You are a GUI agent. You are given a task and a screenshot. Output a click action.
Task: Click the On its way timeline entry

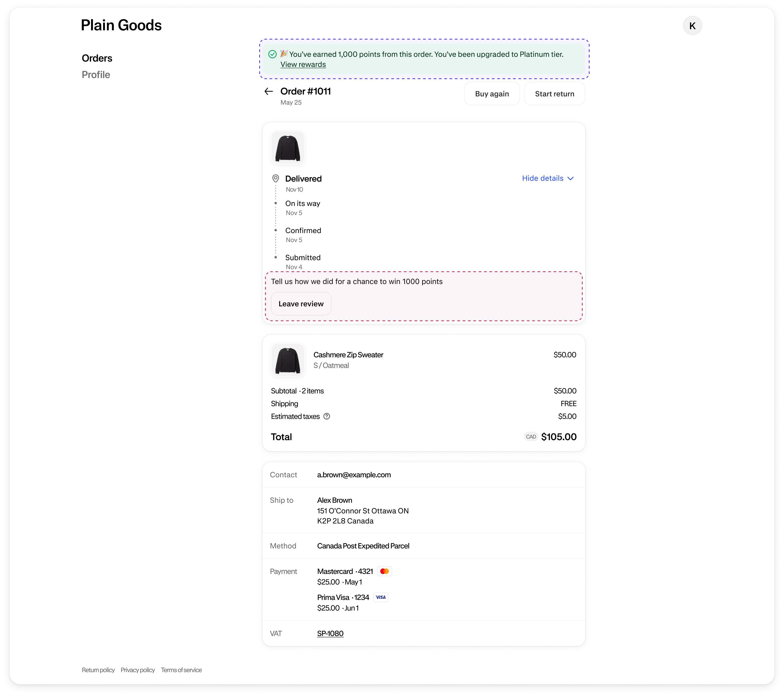click(302, 204)
